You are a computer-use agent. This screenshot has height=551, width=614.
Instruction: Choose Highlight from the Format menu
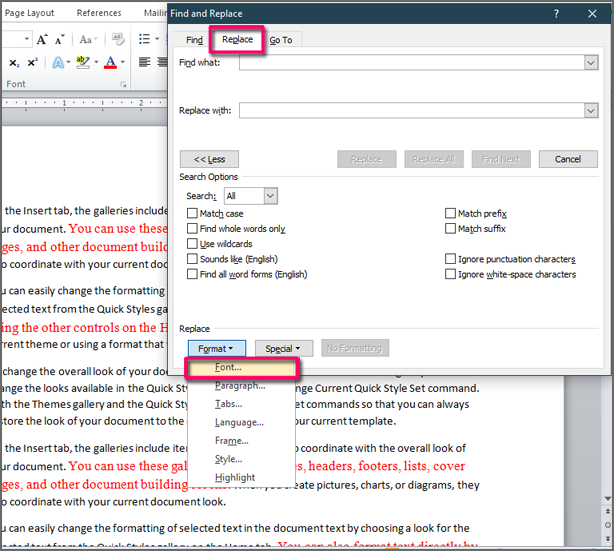(242, 477)
